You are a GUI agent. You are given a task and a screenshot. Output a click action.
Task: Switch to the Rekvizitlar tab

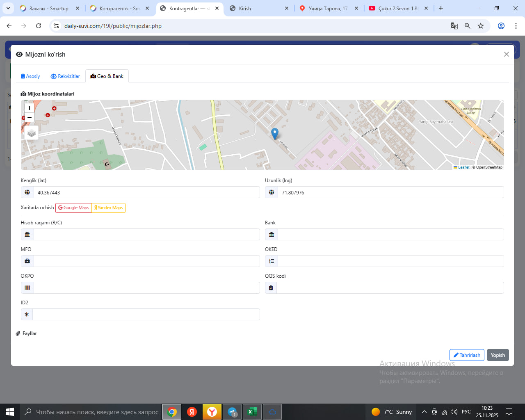(65, 76)
